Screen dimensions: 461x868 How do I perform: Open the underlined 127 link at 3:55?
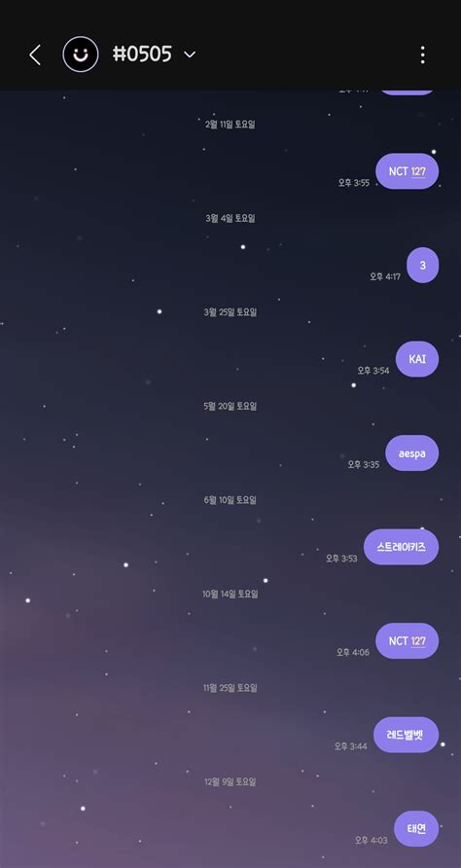418,171
